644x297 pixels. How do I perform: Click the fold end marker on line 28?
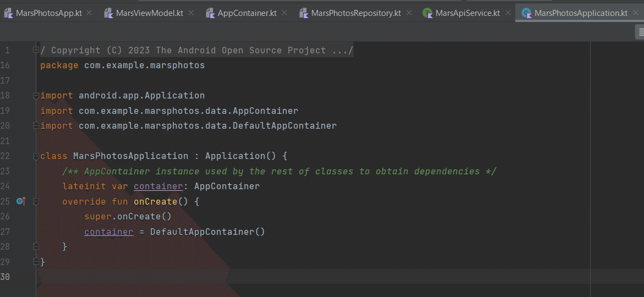(x=36, y=246)
